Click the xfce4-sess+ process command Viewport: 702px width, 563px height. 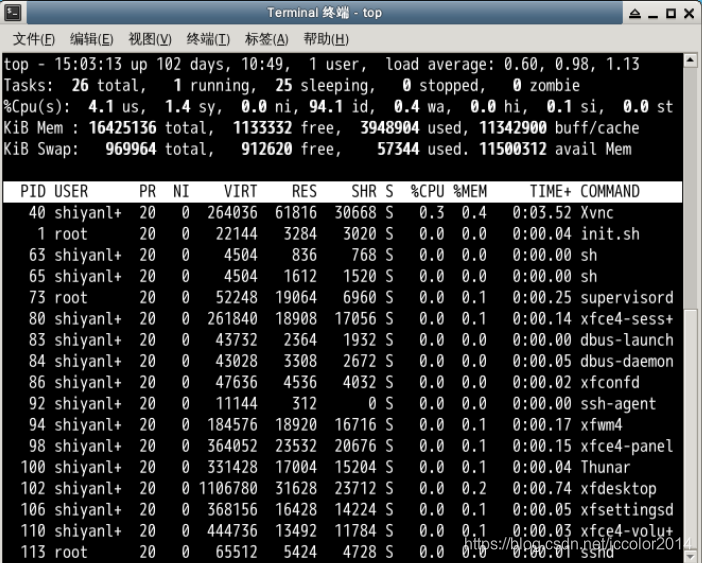pyautogui.click(x=627, y=319)
